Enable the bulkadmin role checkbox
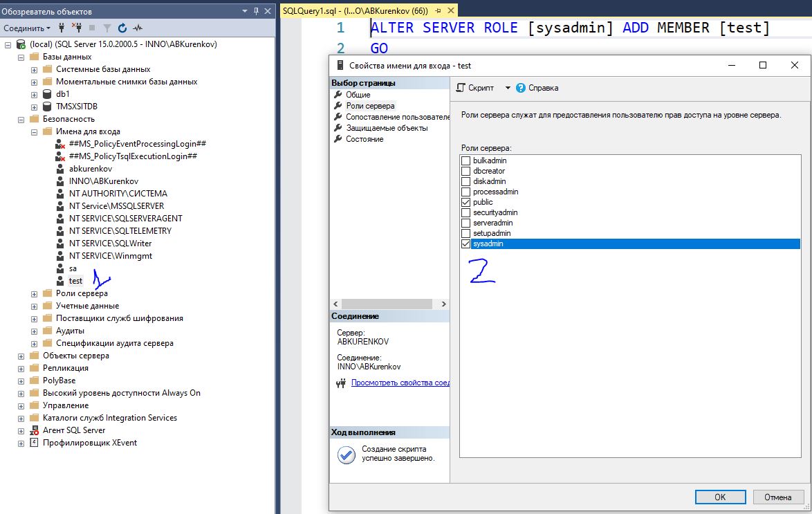This screenshot has width=812, height=514. point(466,160)
